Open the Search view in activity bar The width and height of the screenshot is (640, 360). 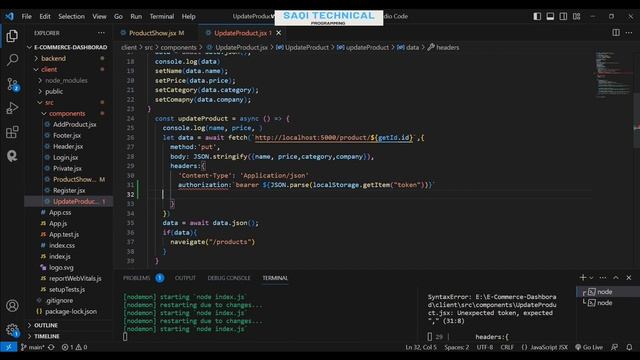click(12, 60)
